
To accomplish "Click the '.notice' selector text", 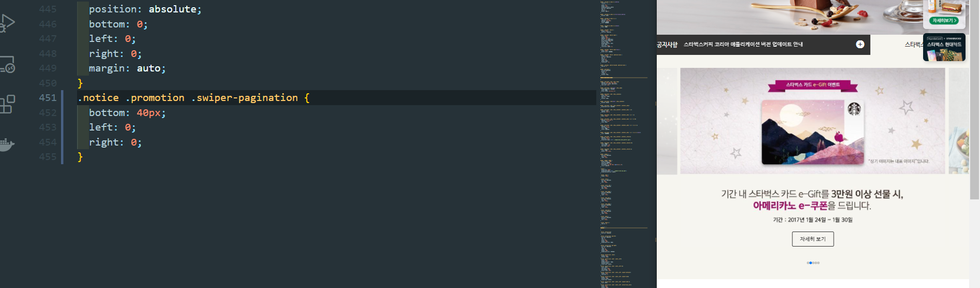I will (98, 97).
